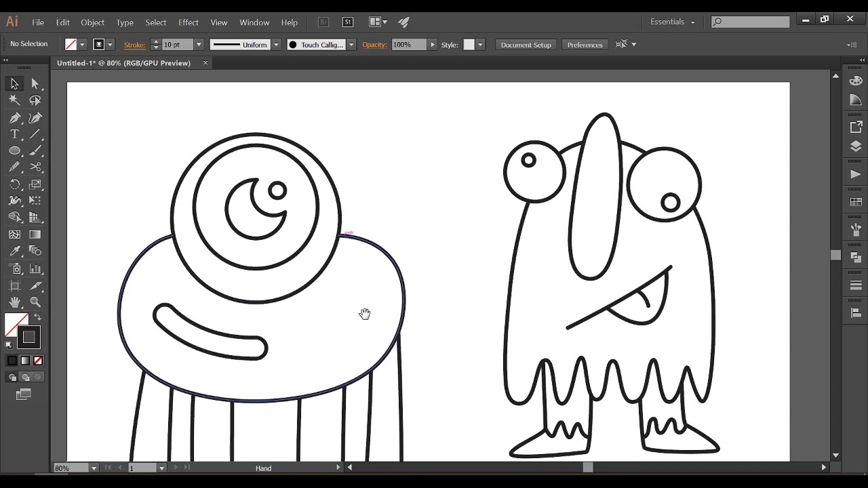Image resolution: width=868 pixels, height=488 pixels.
Task: Open the Stroke panel icon
Action: coord(856,285)
